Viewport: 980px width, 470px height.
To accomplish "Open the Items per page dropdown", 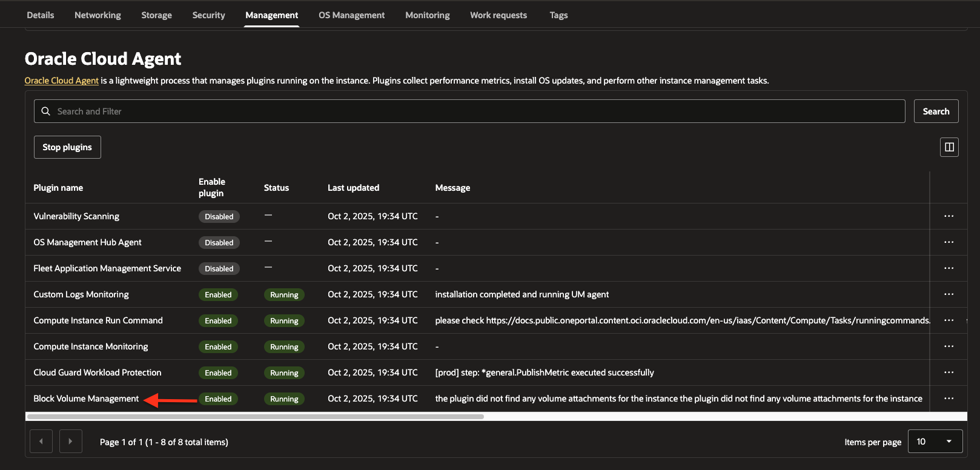I will (935, 442).
